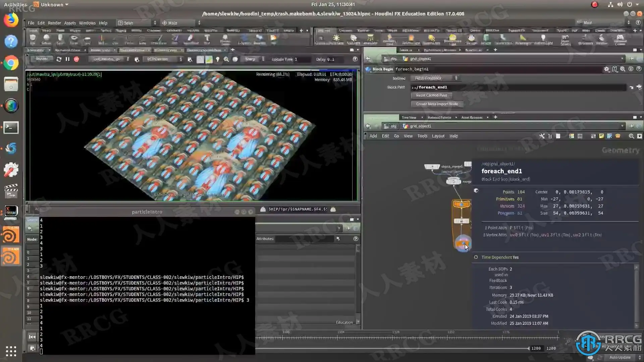Click the render view magnifier icon

[x=226, y=59]
